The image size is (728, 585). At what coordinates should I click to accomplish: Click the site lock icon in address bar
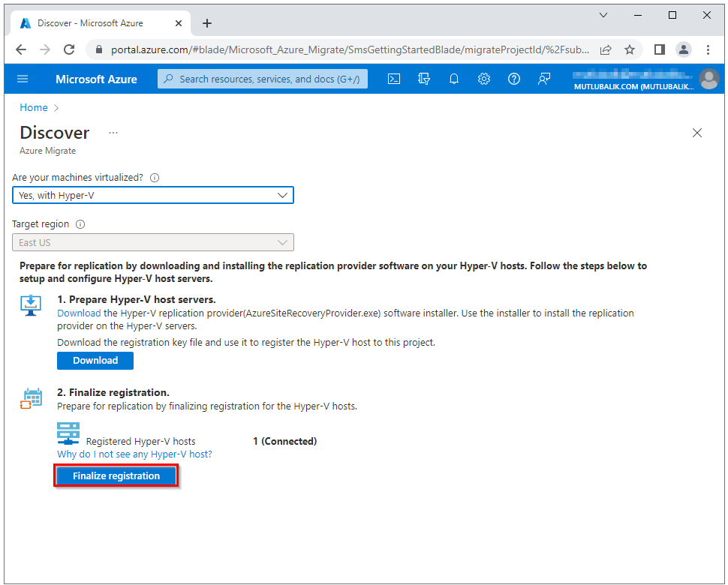[99, 49]
